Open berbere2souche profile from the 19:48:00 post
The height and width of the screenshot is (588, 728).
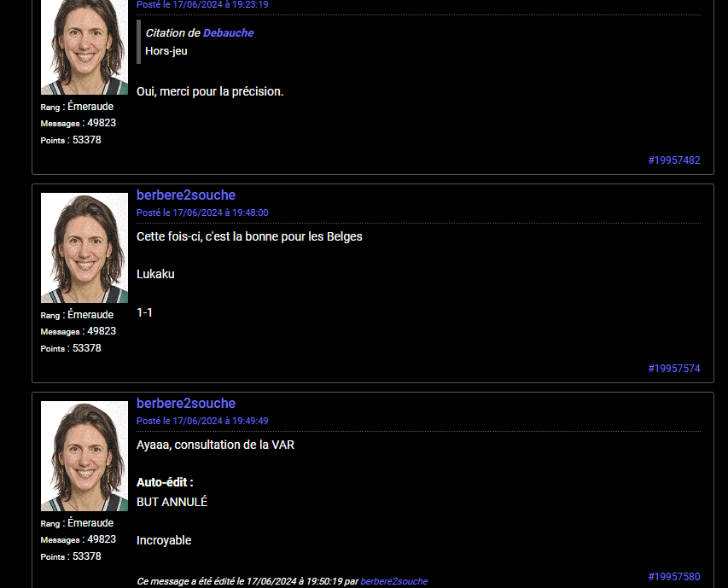[x=186, y=195]
